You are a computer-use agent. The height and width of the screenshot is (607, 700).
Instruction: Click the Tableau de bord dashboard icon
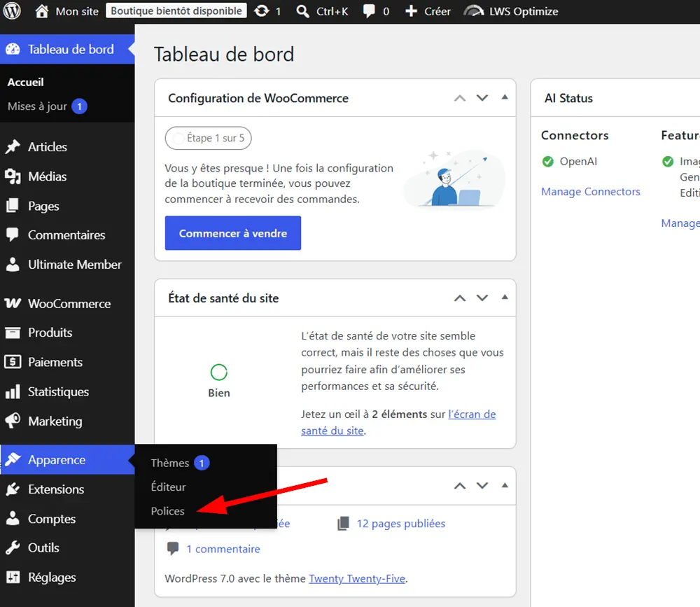tap(13, 49)
